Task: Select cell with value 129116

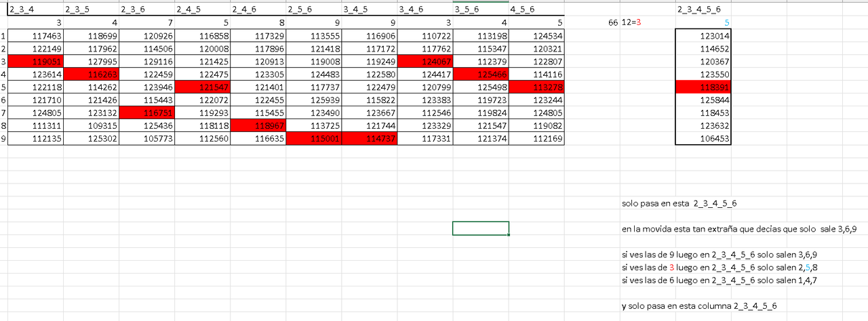Action: (x=147, y=61)
